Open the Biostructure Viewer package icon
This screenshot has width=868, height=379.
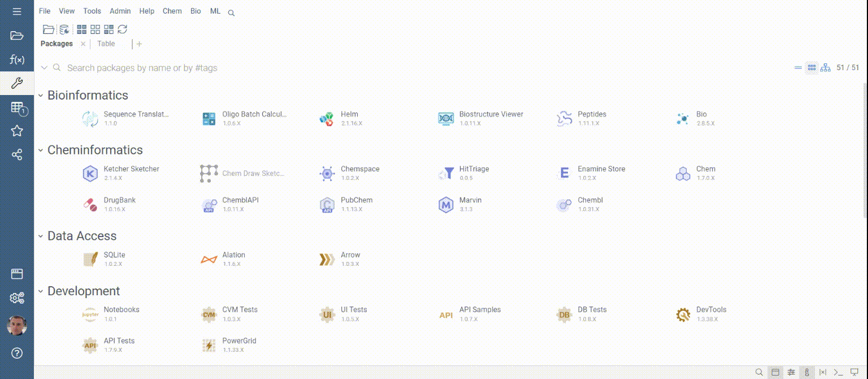coord(446,119)
